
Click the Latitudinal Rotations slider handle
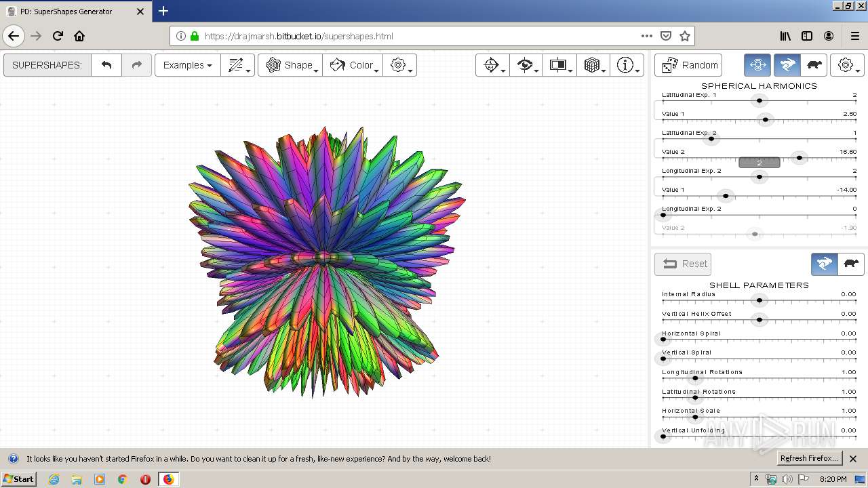(x=695, y=397)
